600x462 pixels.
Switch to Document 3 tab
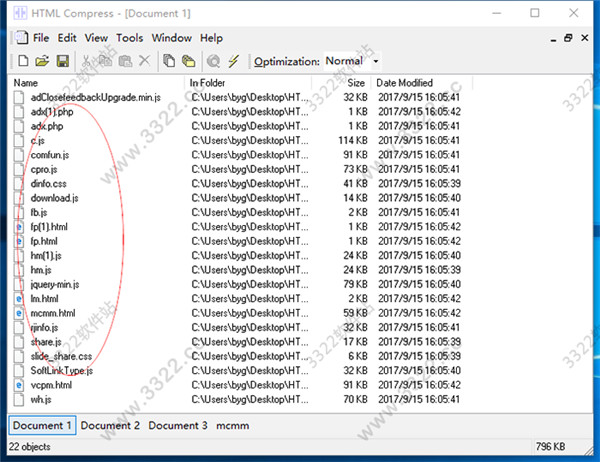coord(178,425)
